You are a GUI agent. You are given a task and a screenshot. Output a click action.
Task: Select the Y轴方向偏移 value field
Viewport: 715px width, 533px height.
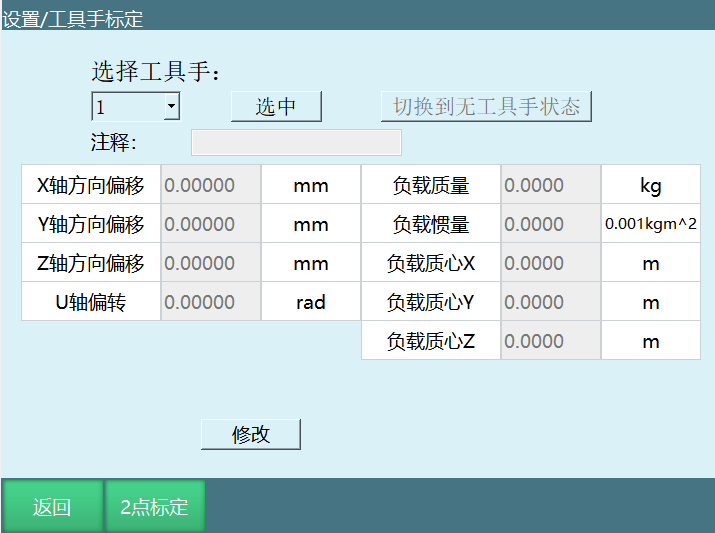coord(210,224)
